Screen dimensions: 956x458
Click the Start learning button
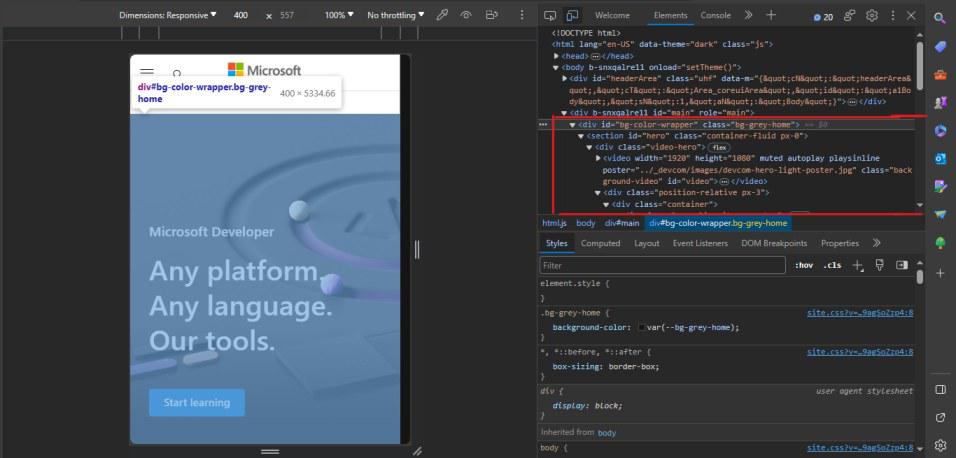click(x=196, y=402)
